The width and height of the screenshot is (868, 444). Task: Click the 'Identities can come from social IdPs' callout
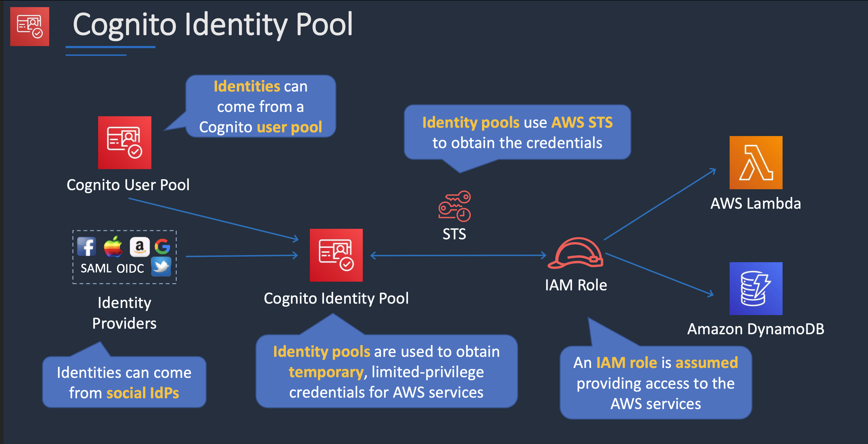coord(124,382)
